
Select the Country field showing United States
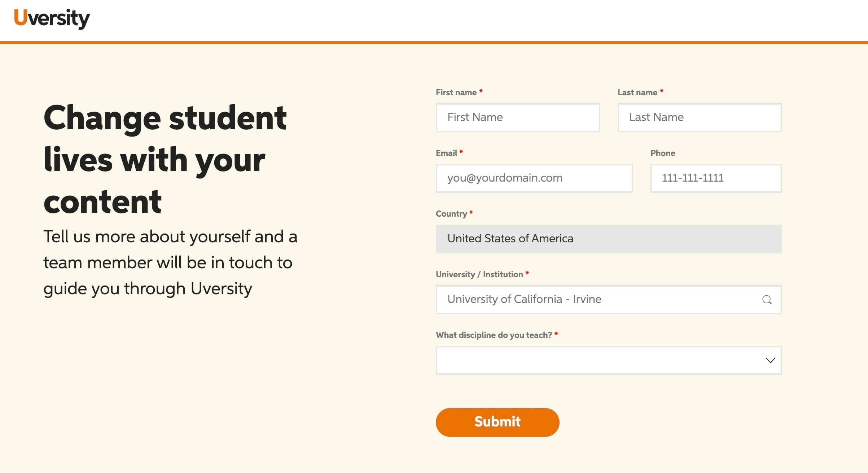click(x=609, y=239)
